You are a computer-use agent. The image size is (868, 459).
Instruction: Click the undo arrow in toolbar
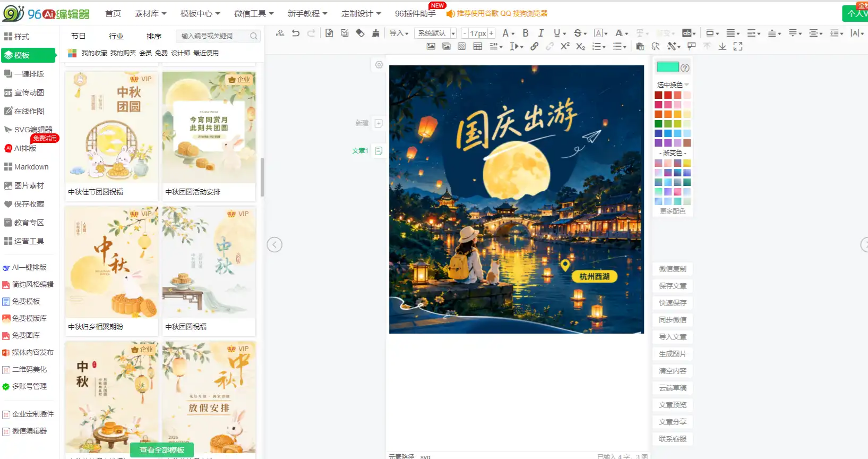coord(296,33)
